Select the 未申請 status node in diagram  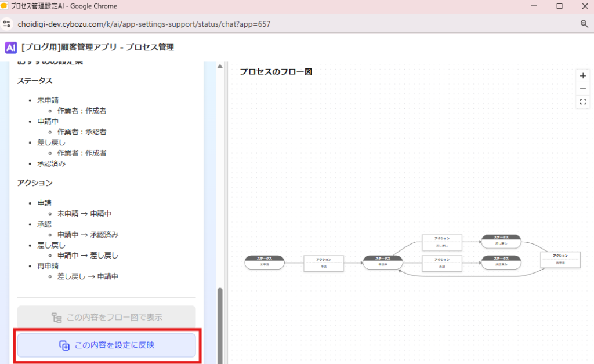[265, 263]
